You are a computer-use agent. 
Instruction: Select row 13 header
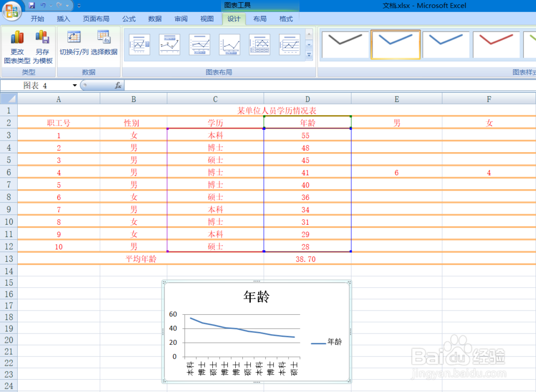coord(9,258)
